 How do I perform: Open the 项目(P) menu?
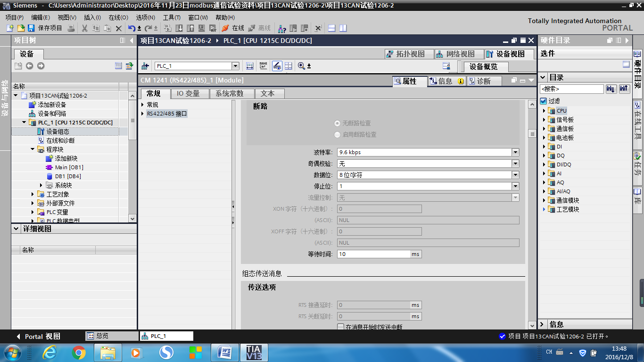tap(14, 17)
